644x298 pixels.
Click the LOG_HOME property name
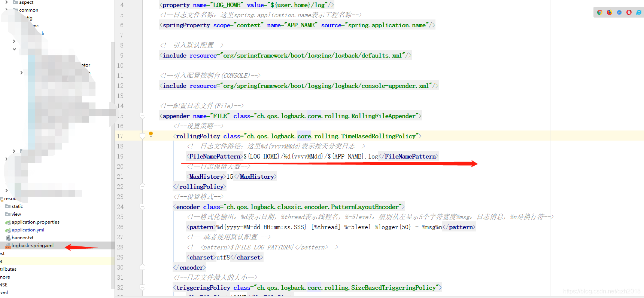click(227, 5)
